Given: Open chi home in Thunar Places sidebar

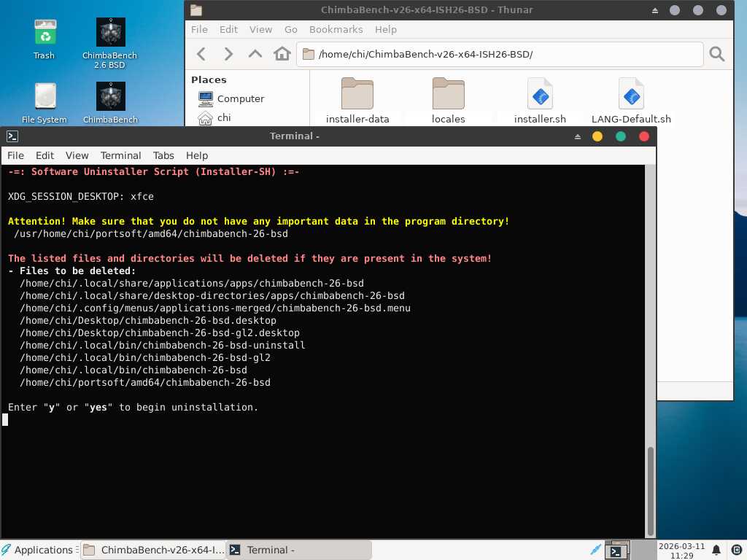Looking at the screenshot, I should tap(214, 117).
